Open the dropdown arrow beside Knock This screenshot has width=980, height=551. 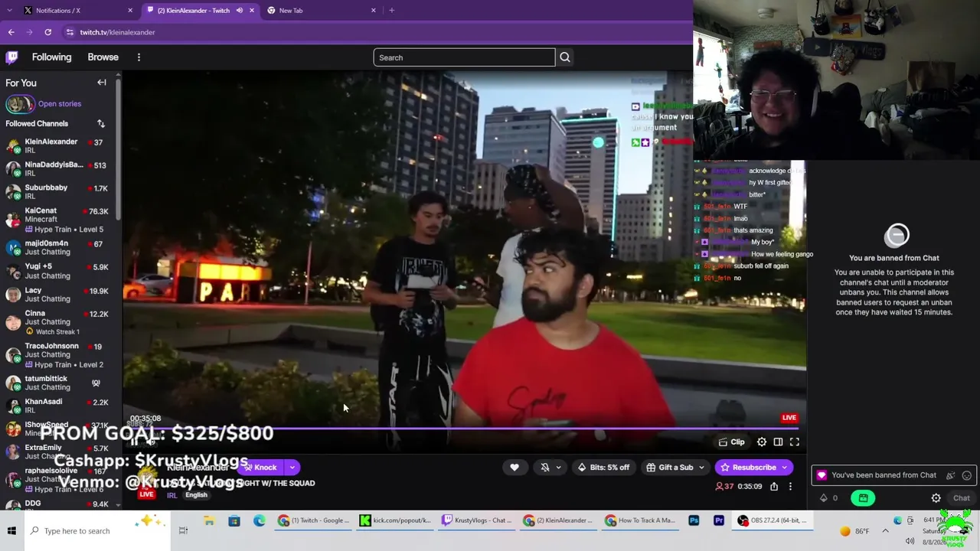292,468
